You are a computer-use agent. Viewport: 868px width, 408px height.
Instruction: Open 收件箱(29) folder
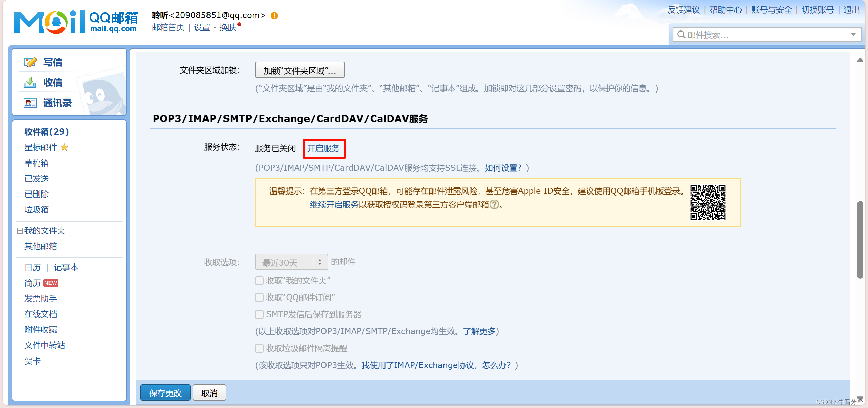[x=47, y=131]
